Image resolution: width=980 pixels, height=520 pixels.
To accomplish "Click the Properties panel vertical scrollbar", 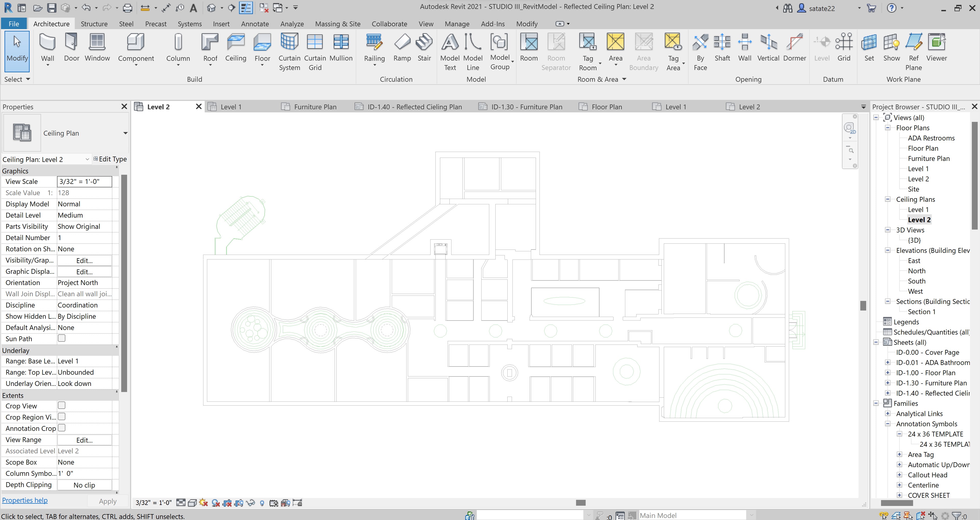I will (x=124, y=283).
